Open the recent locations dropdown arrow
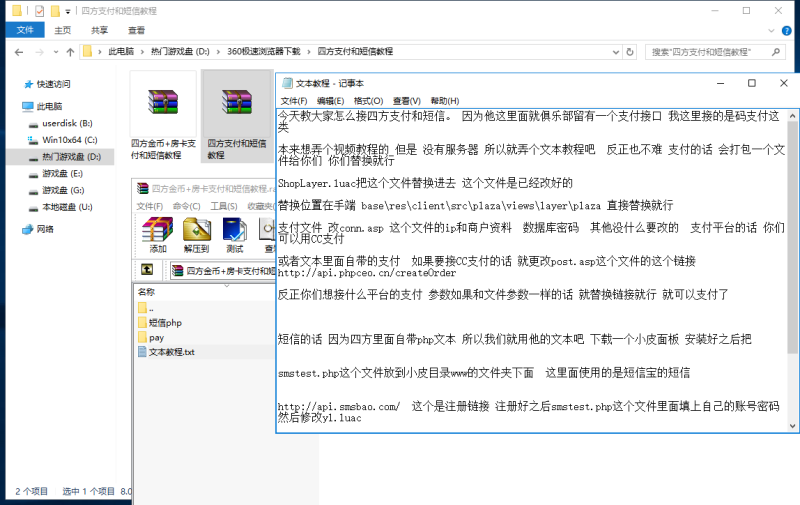The height and width of the screenshot is (505, 800). (56, 52)
